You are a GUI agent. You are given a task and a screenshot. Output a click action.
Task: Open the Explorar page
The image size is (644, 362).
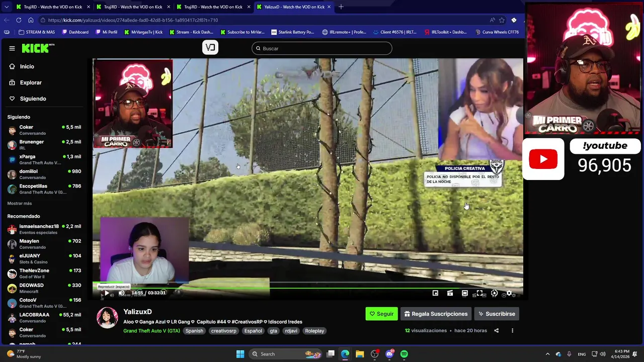[x=31, y=82]
